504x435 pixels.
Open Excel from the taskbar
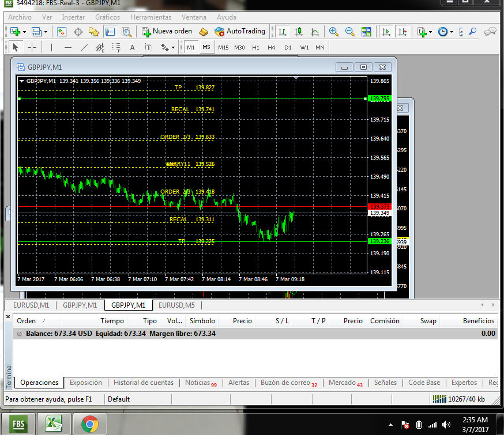(x=54, y=424)
